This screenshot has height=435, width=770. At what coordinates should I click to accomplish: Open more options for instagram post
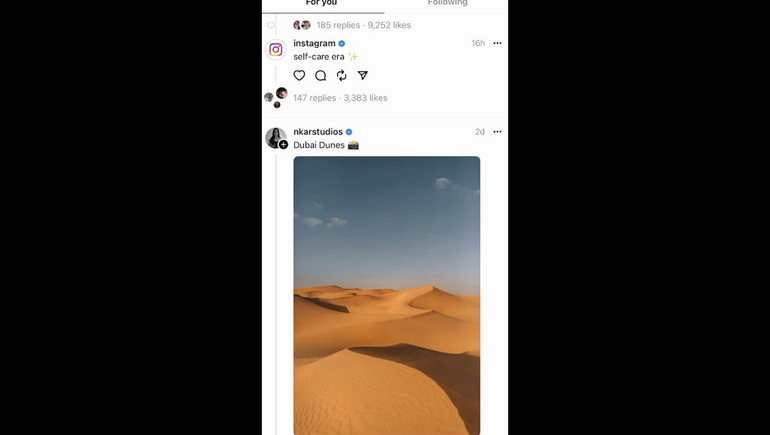(497, 43)
